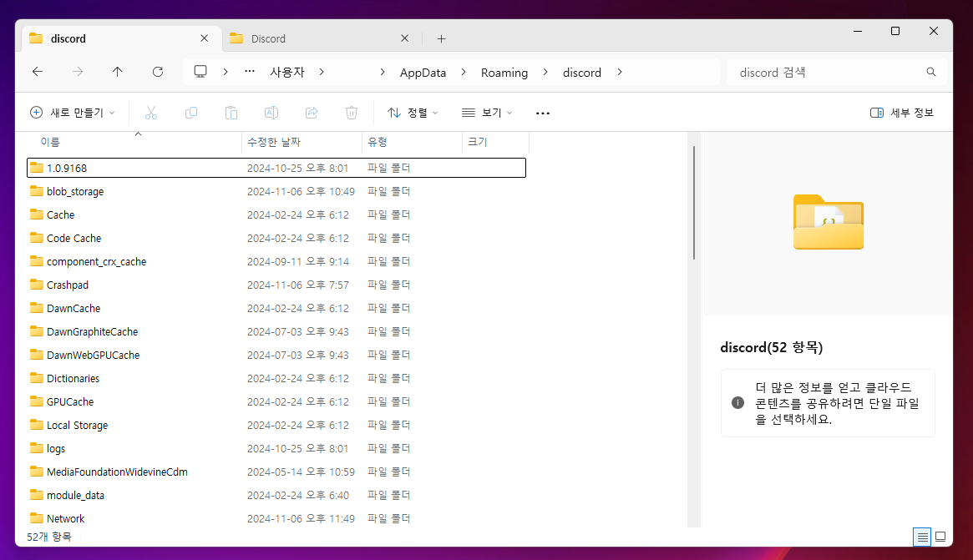
Task: Go forward with the right arrow
Action: (x=78, y=72)
